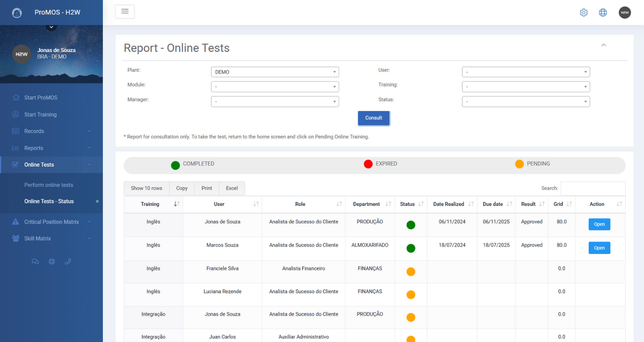
Task: Open the language globe in top bar
Action: (603, 12)
